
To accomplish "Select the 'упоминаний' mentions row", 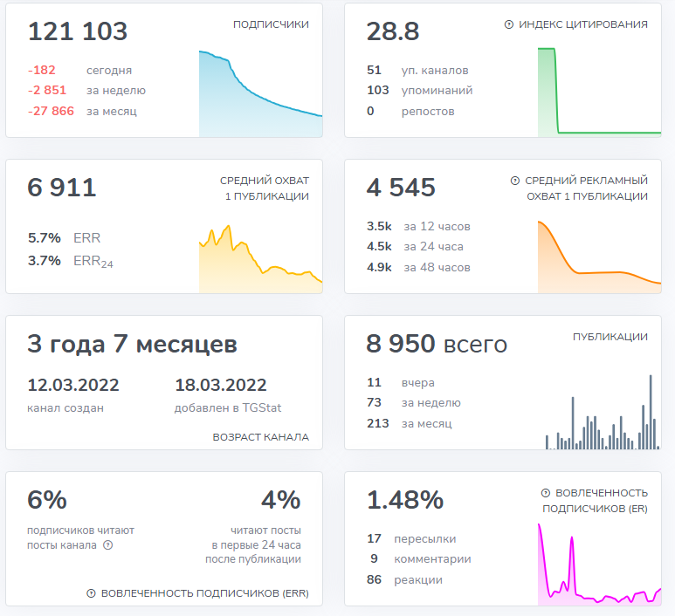I will pos(437,91).
